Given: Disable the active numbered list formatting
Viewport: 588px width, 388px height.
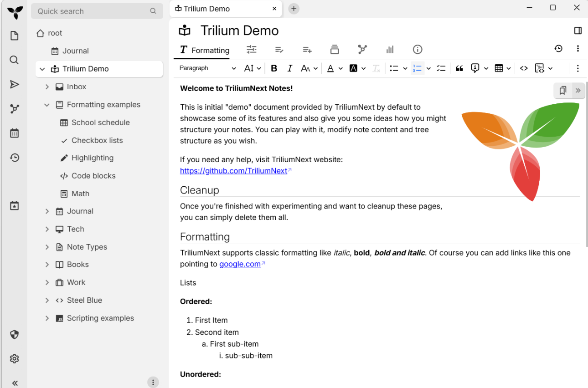Looking at the screenshot, I should click(417, 68).
